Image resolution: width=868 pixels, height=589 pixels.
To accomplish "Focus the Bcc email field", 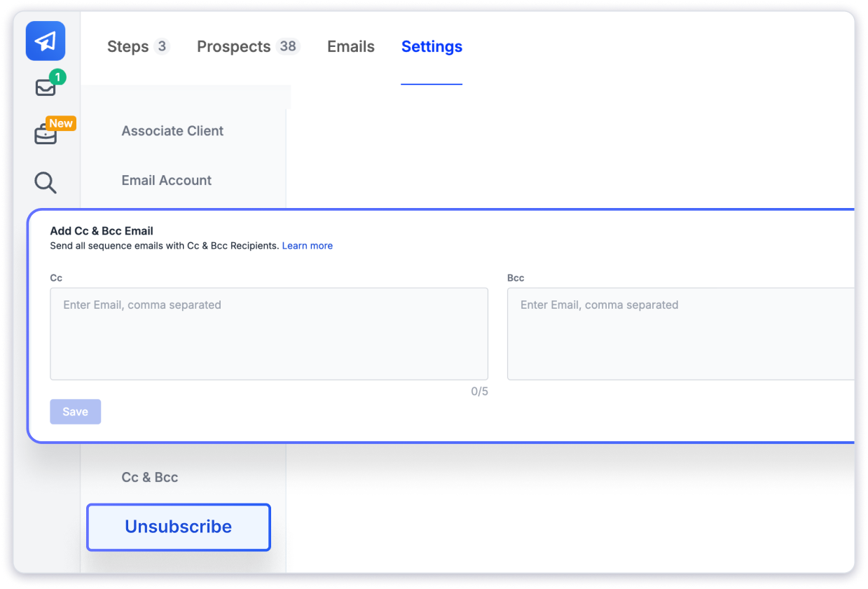I will pos(680,333).
